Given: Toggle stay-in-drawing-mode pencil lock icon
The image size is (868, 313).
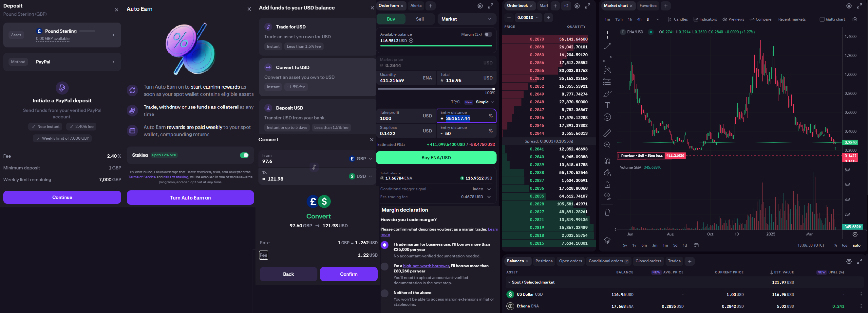Looking at the screenshot, I should point(607,173).
